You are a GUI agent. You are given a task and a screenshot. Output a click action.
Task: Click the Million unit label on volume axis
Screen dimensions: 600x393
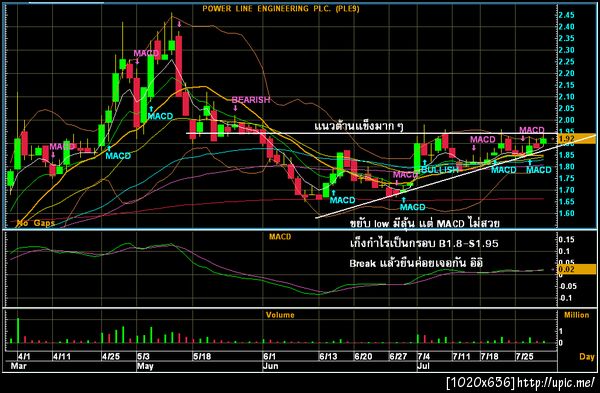(x=576, y=315)
